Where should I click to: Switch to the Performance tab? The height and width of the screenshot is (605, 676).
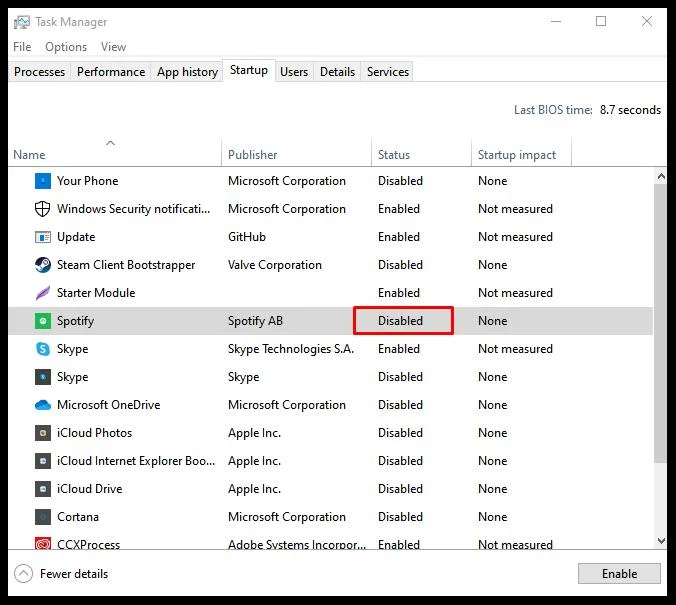point(111,72)
